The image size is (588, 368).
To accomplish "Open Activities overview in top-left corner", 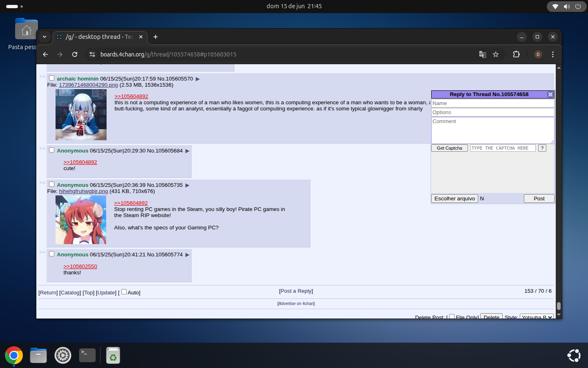I will [15, 7].
